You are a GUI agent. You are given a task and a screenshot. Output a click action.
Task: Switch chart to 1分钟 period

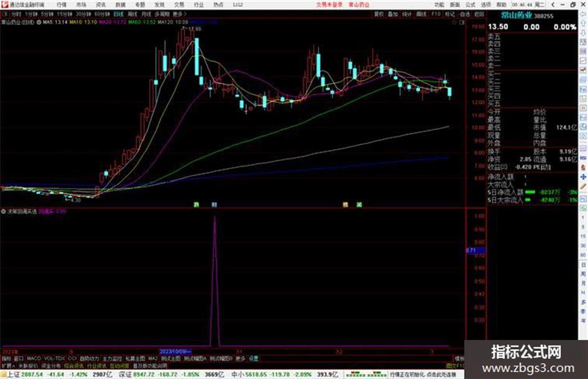[31, 14]
